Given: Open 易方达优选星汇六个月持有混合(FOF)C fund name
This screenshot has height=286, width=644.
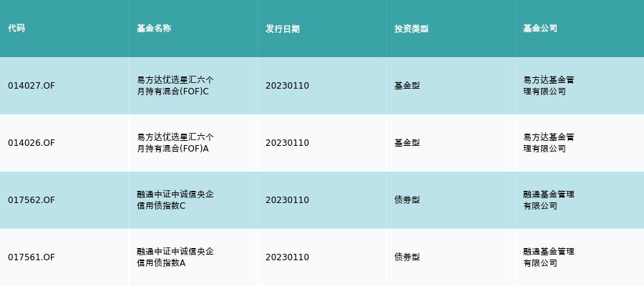Looking at the screenshot, I should tap(175, 86).
